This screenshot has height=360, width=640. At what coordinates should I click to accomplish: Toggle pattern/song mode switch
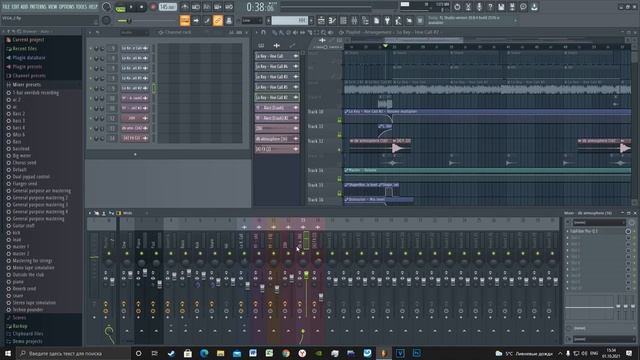(x=120, y=7)
